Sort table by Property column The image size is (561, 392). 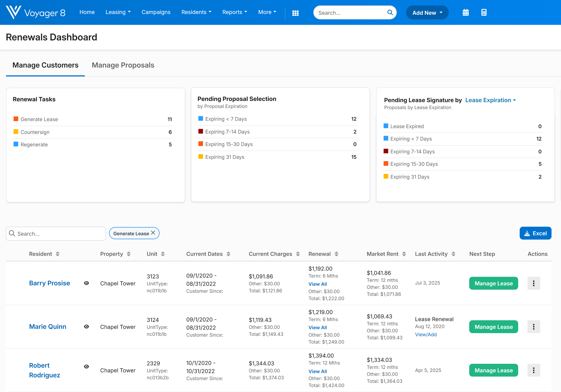point(129,254)
